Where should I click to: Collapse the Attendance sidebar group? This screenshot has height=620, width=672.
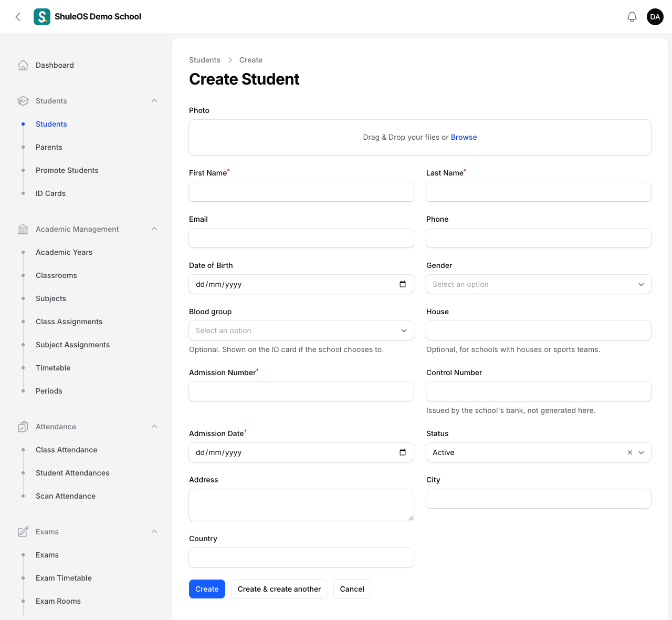pyautogui.click(x=154, y=427)
